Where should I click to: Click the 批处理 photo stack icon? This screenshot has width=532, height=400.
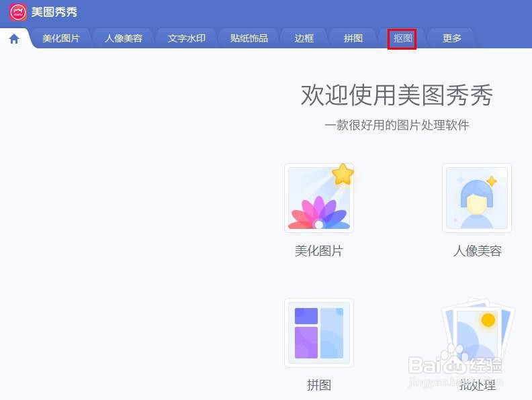point(478,332)
